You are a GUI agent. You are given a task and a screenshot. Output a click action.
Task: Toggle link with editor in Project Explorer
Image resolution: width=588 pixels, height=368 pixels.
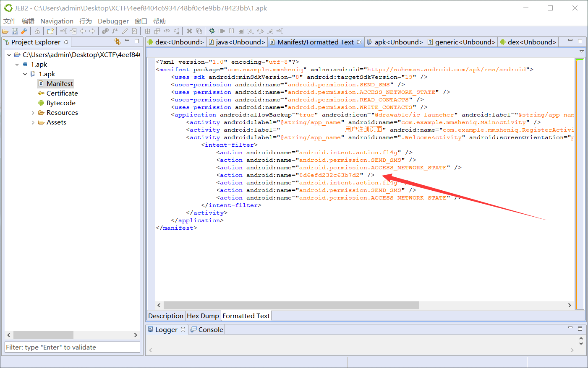click(x=118, y=41)
